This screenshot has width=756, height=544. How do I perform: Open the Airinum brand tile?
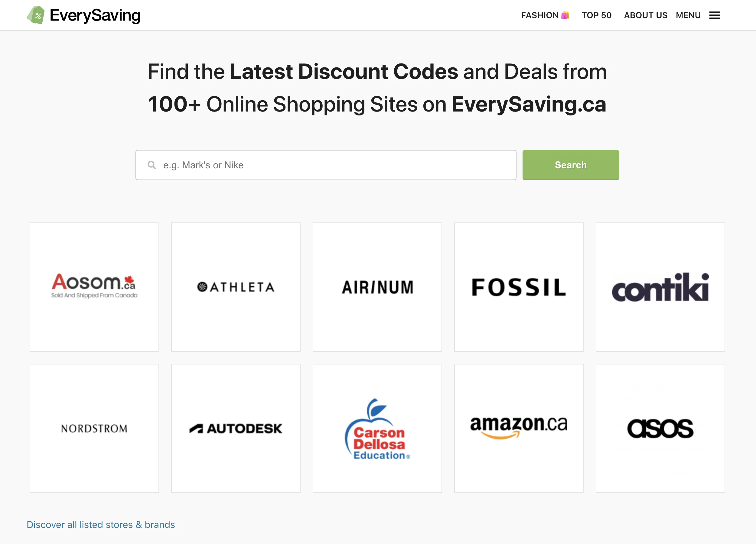coord(377,287)
